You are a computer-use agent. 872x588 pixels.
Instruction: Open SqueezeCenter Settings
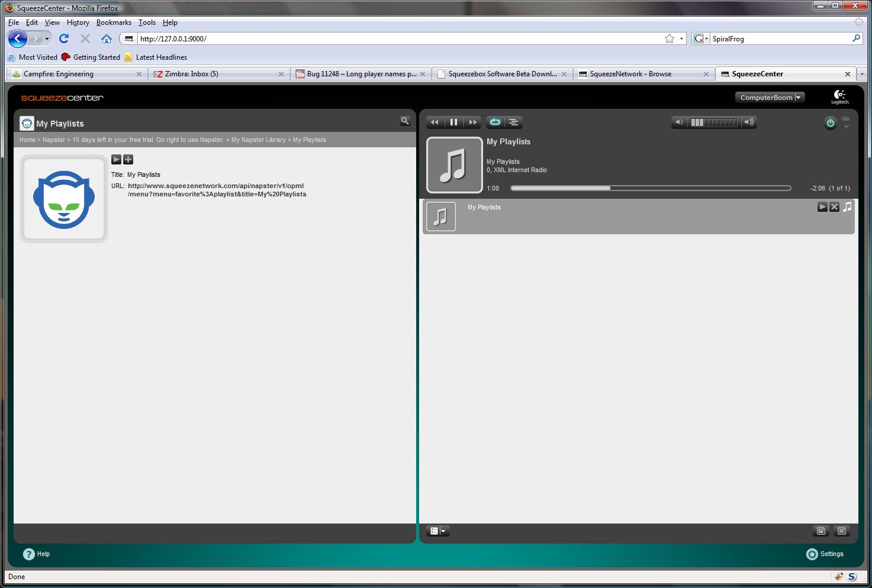825,554
